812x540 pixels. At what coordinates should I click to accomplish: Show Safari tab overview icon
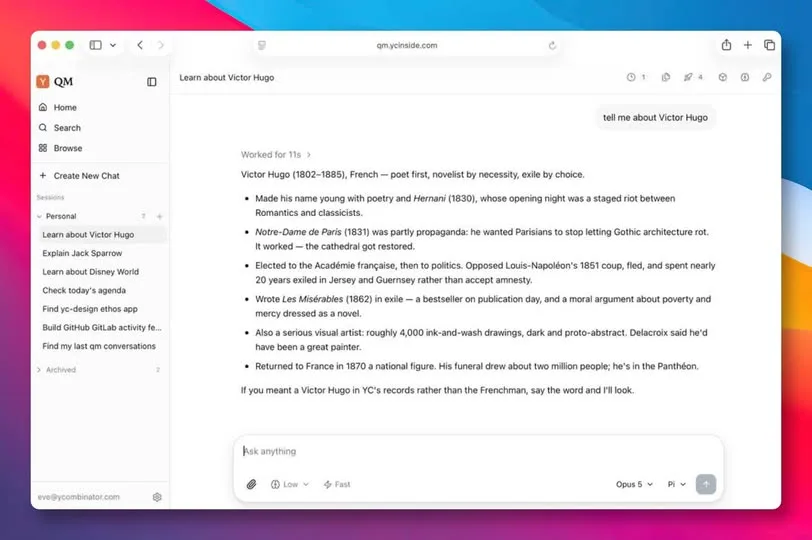click(x=770, y=45)
